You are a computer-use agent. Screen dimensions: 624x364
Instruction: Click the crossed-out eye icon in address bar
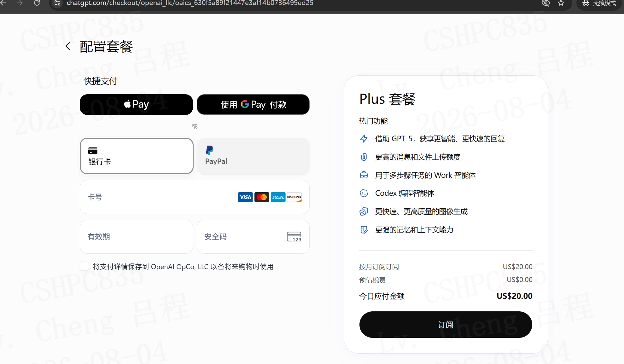pyautogui.click(x=545, y=3)
